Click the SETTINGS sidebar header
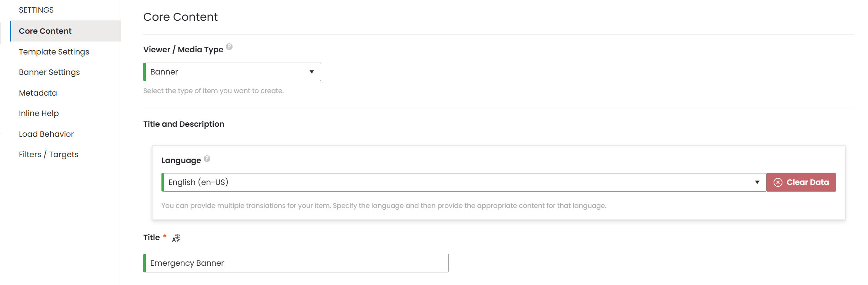The width and height of the screenshot is (868, 285). [x=36, y=10]
